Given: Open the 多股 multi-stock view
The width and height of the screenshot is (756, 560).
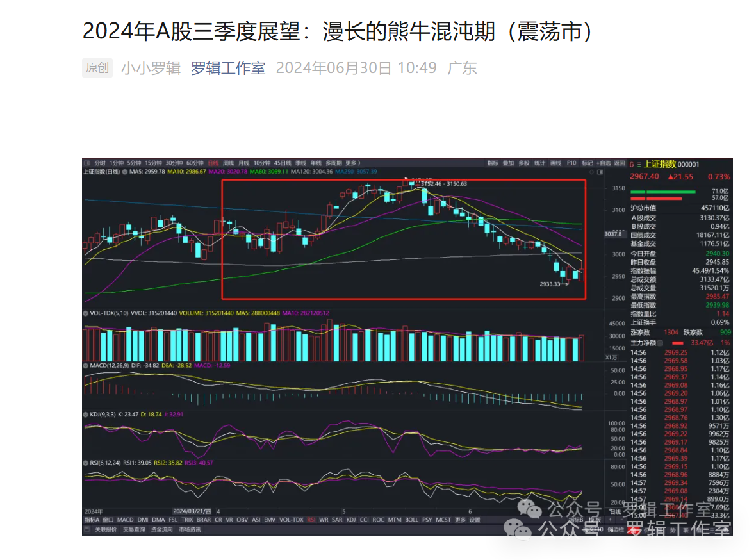Looking at the screenshot, I should click(524, 163).
